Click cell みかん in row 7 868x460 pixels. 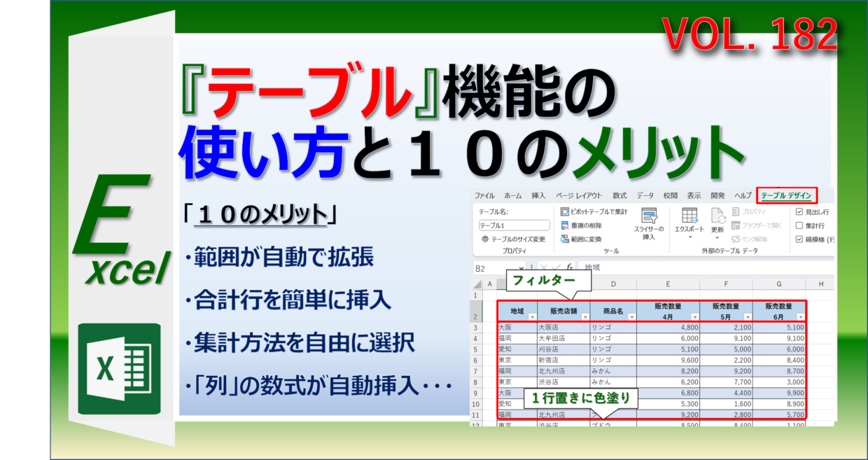pos(614,371)
